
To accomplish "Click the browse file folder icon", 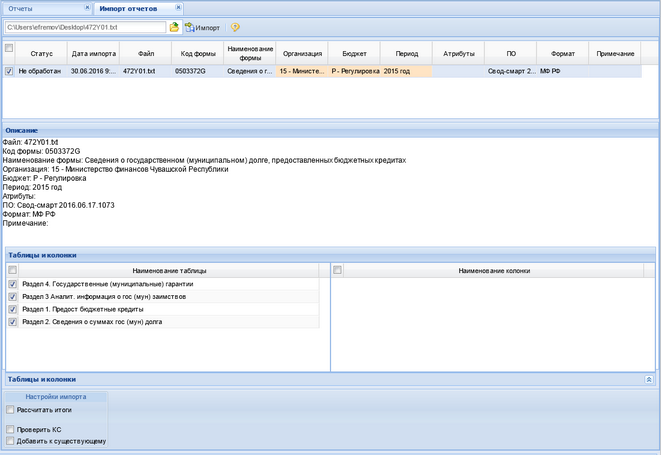I will click(x=174, y=27).
